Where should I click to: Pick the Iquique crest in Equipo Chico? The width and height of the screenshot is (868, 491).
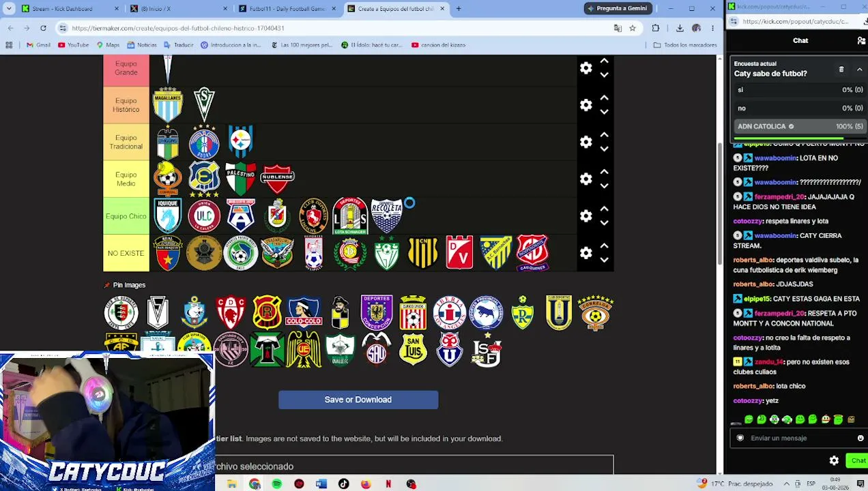(x=168, y=216)
